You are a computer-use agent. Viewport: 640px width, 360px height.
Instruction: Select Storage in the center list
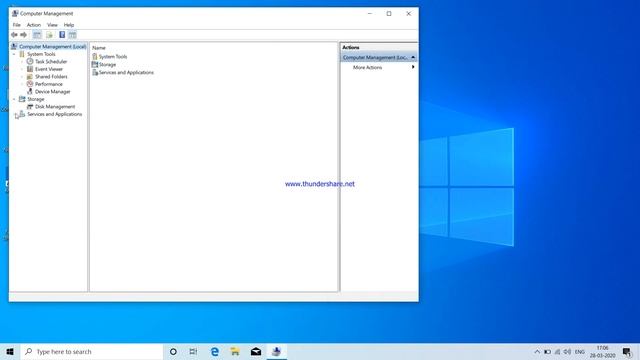coord(107,64)
